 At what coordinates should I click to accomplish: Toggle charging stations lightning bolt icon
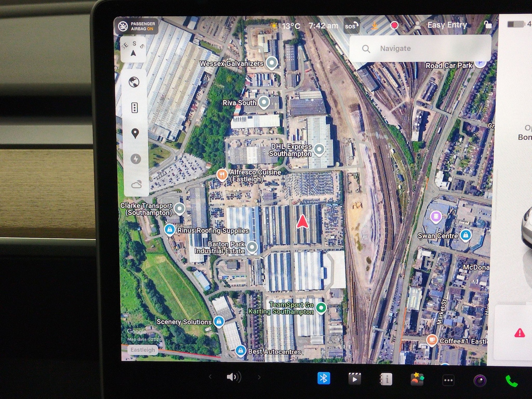135,159
